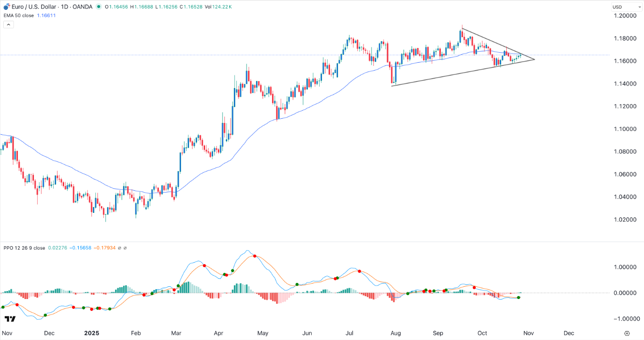
Task: Collapse the chart legend with the chevron button
Action: coord(8,24)
